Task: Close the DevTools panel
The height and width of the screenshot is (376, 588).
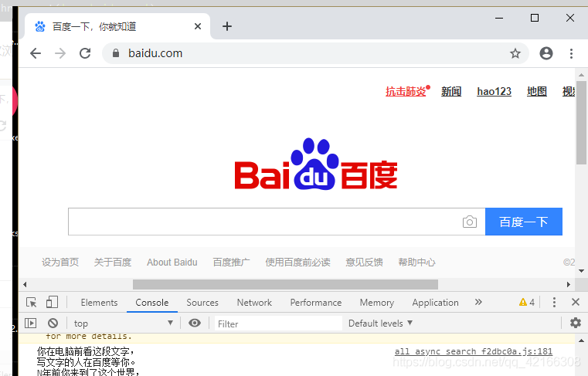Action: tap(575, 302)
